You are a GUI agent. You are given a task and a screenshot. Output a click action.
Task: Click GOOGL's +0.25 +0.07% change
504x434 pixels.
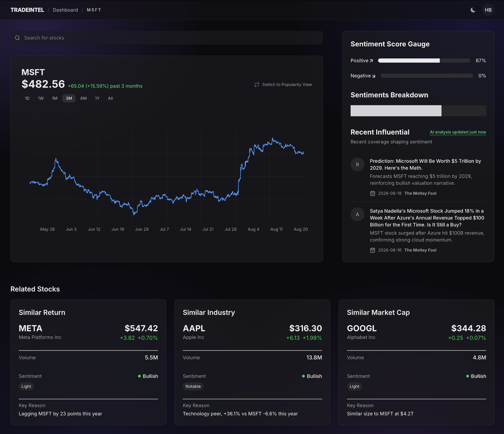click(x=467, y=338)
